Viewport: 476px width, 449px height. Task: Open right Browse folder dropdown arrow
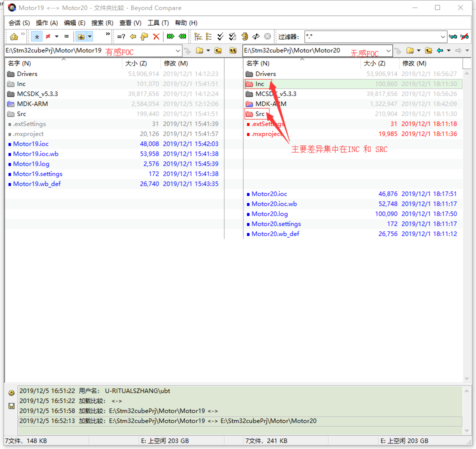(418, 50)
